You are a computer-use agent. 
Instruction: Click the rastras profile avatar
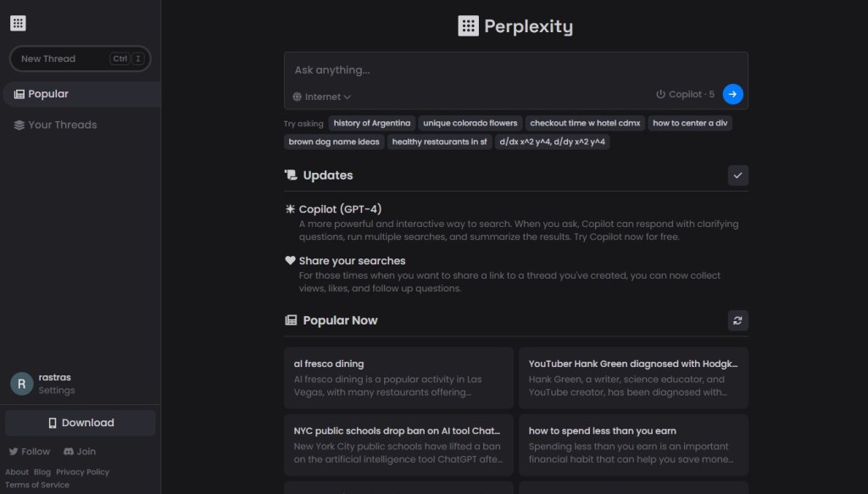click(22, 384)
